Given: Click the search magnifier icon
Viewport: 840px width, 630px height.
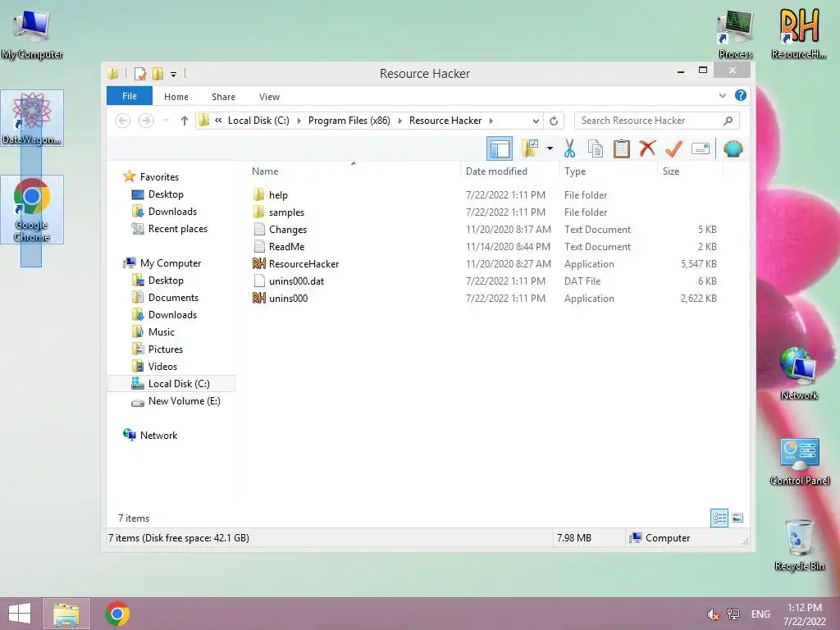Looking at the screenshot, I should click(x=728, y=121).
